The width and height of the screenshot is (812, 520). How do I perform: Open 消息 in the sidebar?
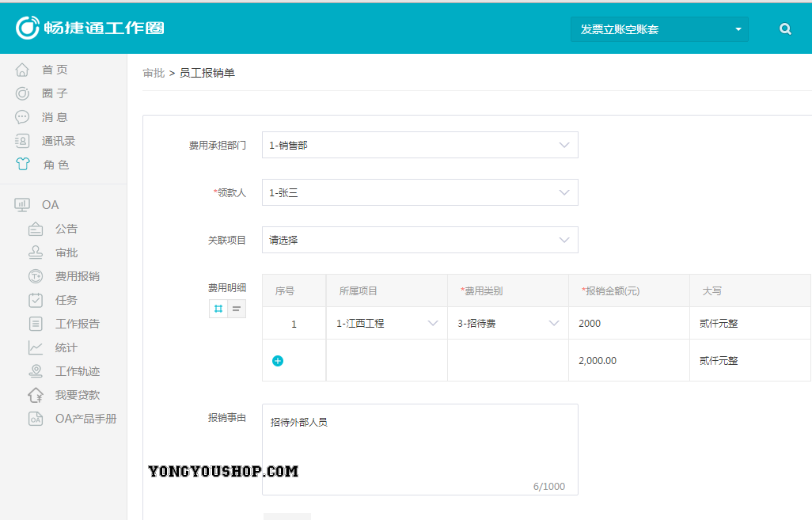pos(55,117)
